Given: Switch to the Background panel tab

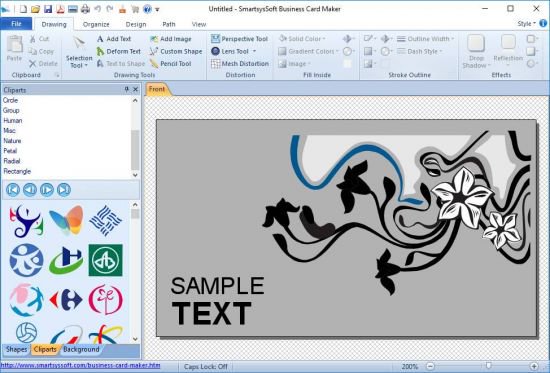Looking at the screenshot, I should 81,349.
